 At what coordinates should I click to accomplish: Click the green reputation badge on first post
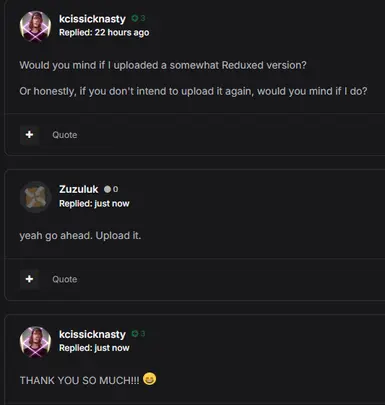pos(138,18)
